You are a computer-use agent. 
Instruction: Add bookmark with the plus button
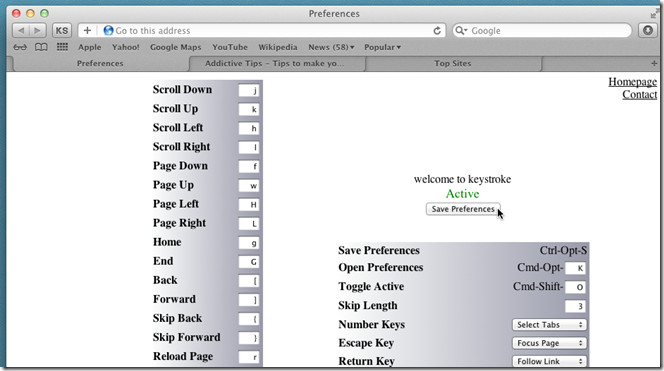87,30
